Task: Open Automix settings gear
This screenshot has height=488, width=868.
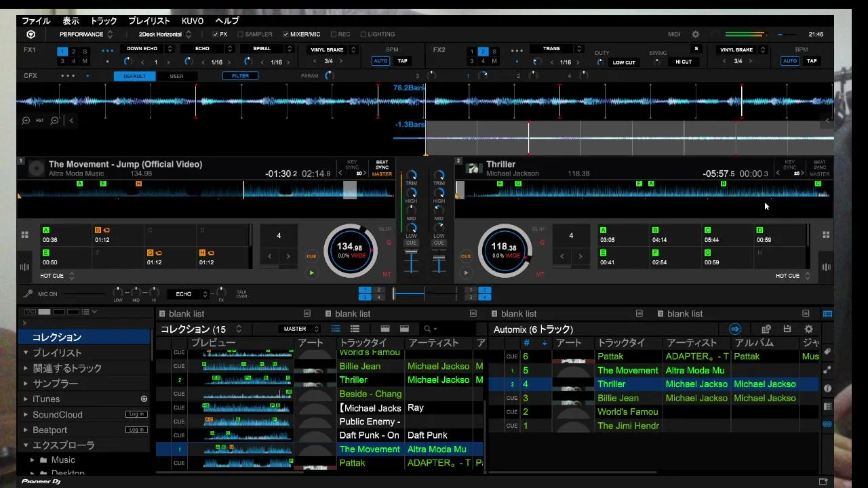Action: pyautogui.click(x=808, y=329)
